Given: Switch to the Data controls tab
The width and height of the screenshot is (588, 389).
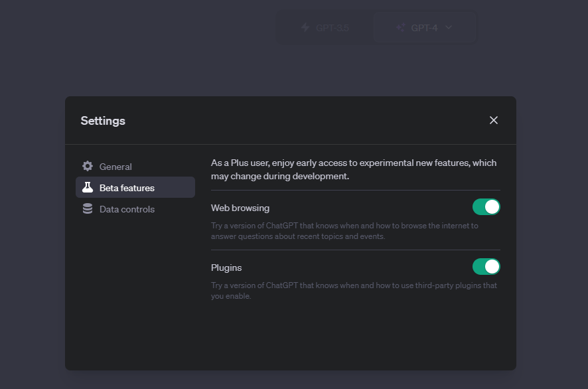Looking at the screenshot, I should click(x=127, y=209).
